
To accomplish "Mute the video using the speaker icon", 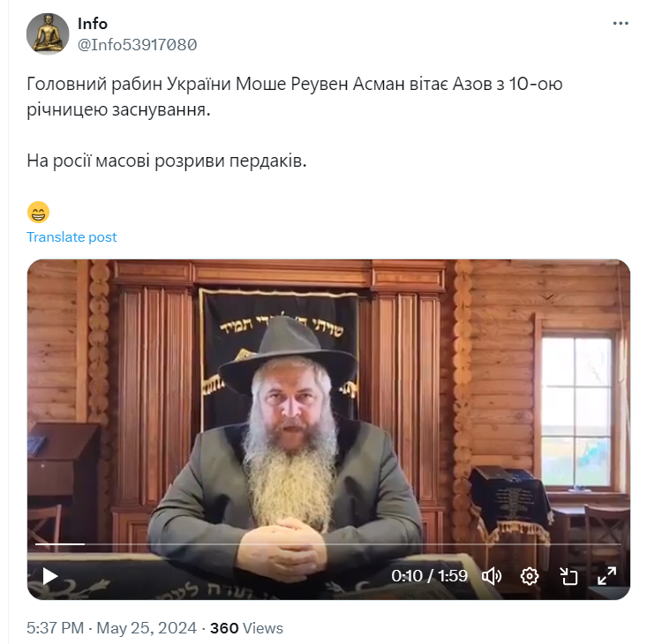I will 492,576.
